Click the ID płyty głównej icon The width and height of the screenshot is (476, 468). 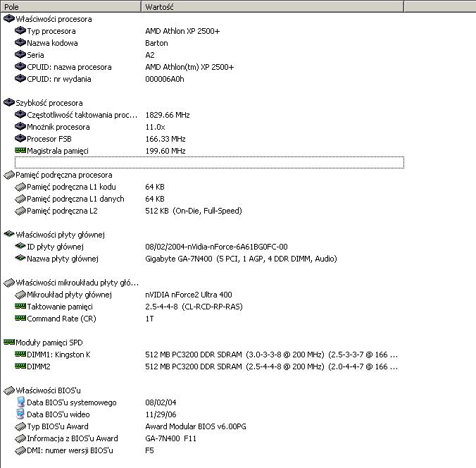tap(20, 246)
